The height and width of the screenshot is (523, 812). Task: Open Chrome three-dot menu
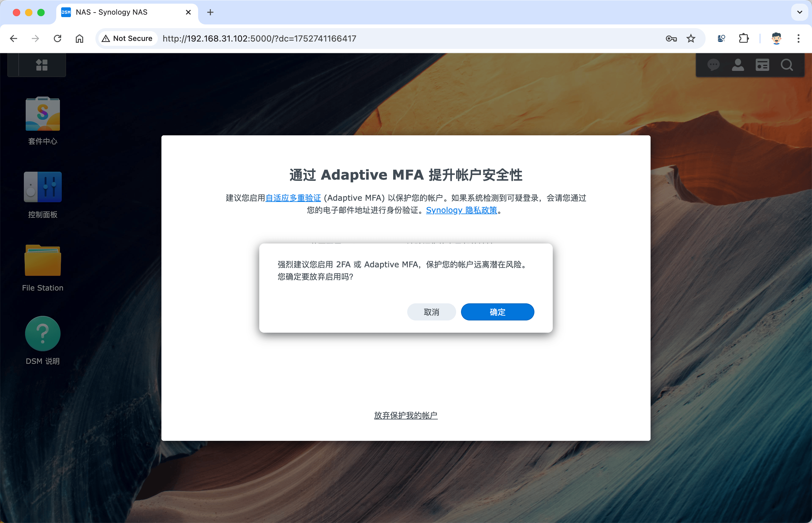(798, 38)
